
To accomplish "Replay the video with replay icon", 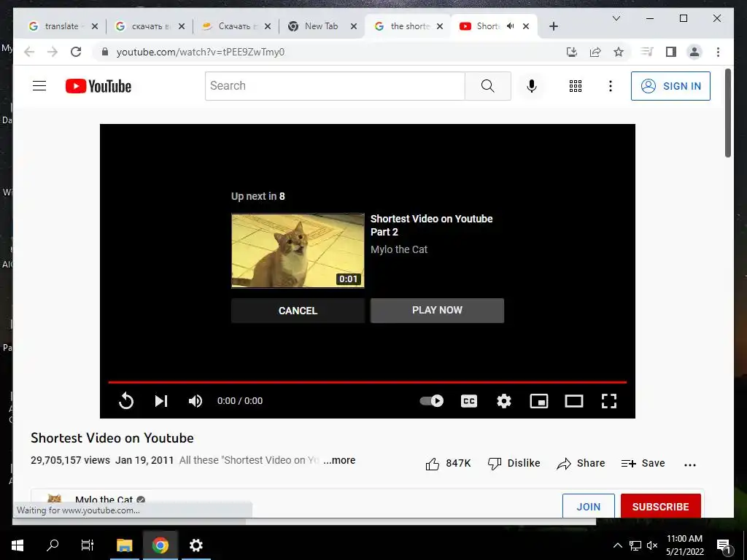I will point(126,401).
